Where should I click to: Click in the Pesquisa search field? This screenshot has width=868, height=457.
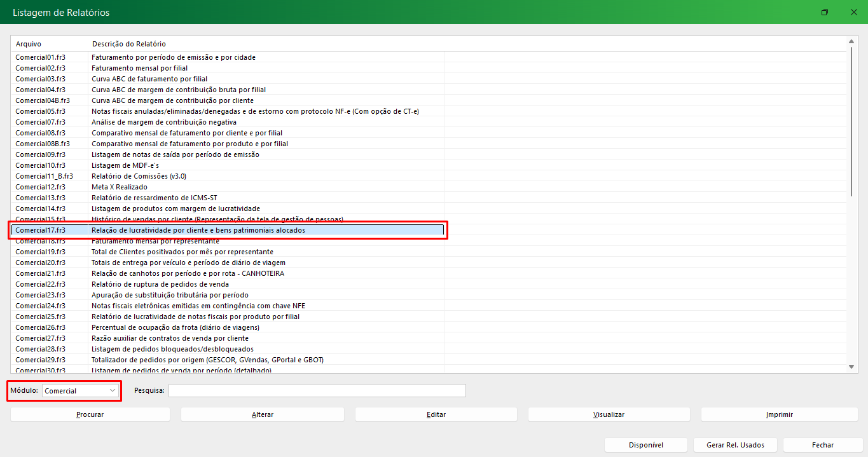(x=317, y=390)
